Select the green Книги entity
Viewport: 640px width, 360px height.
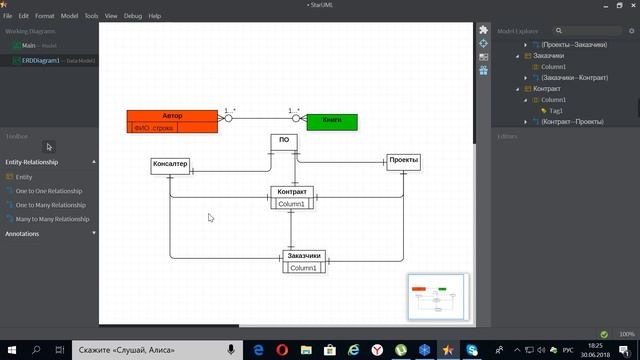[x=332, y=122]
